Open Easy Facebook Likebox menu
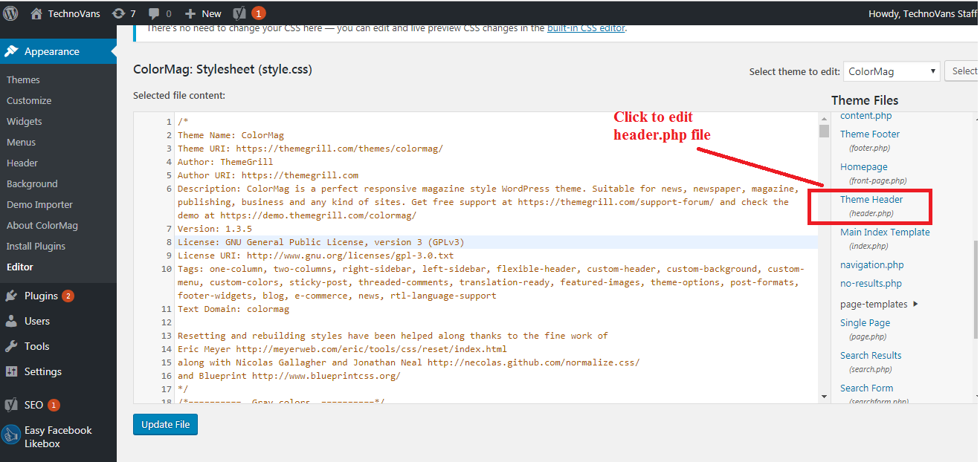The width and height of the screenshot is (980, 462). click(x=58, y=437)
